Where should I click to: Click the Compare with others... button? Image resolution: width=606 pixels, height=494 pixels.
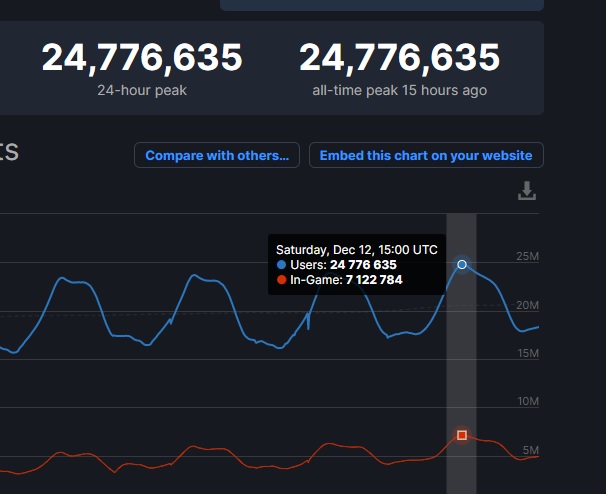[216, 155]
